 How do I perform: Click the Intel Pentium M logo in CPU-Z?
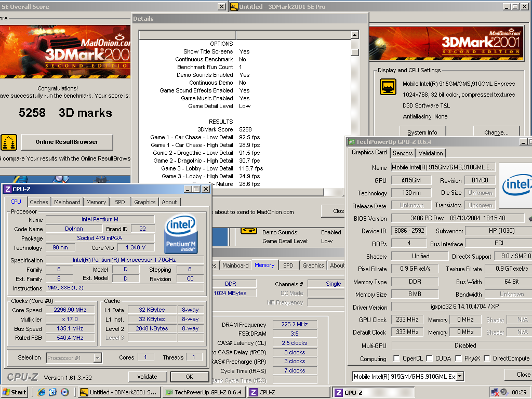[180, 234]
